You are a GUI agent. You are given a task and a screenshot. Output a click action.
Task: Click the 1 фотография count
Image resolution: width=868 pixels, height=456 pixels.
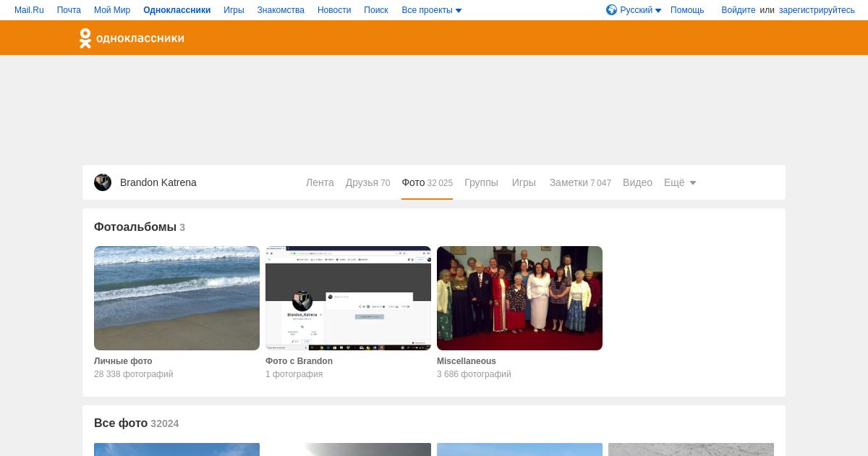tap(294, 374)
